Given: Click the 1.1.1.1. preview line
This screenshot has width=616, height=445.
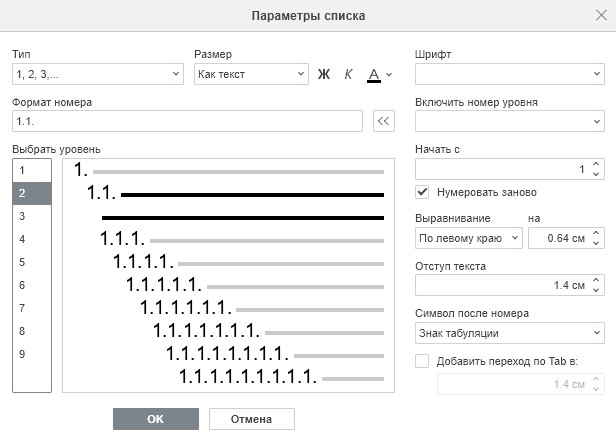Looking at the screenshot, I should pos(248,262).
